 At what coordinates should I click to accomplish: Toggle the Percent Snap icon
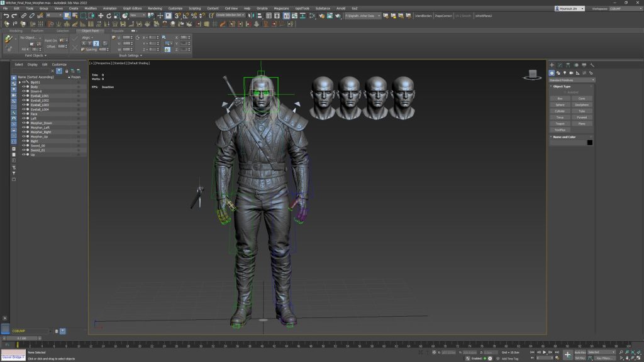(x=194, y=16)
